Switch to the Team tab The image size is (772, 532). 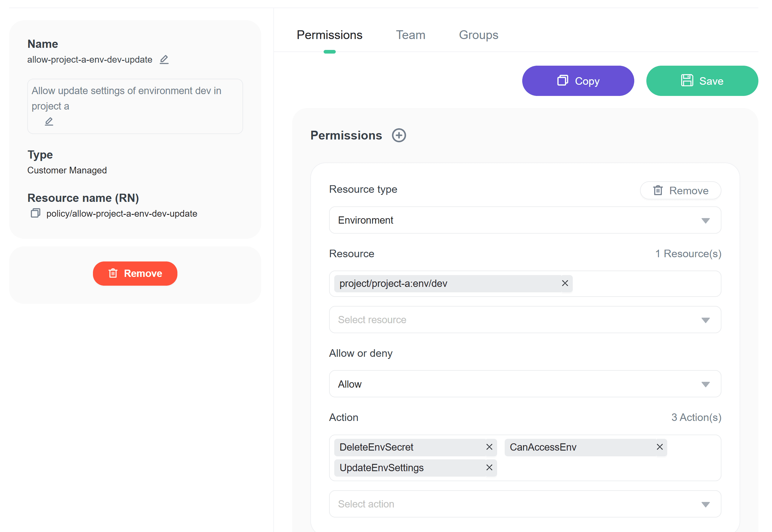coord(410,35)
